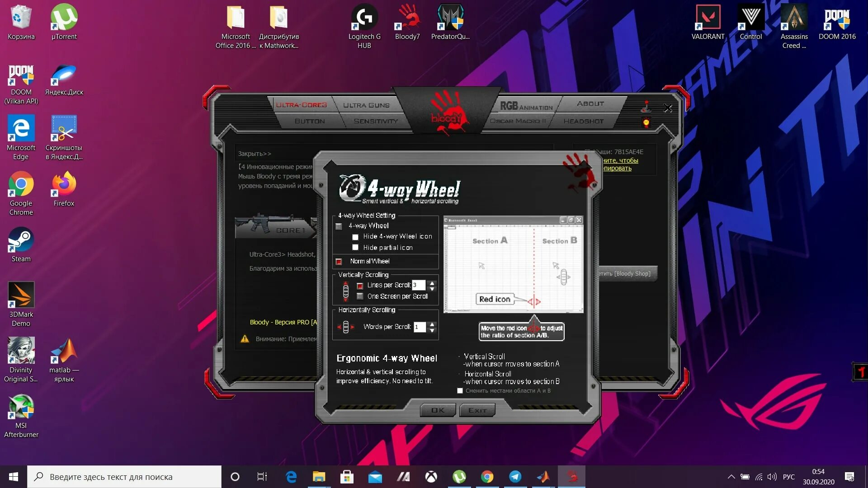Confirm wheel settings with OK

tap(438, 410)
